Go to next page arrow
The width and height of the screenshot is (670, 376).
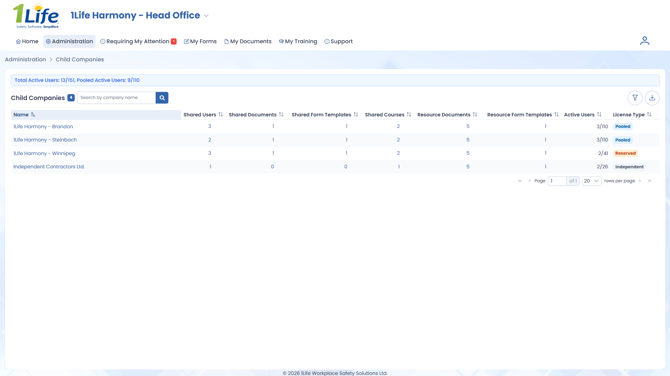tap(640, 181)
